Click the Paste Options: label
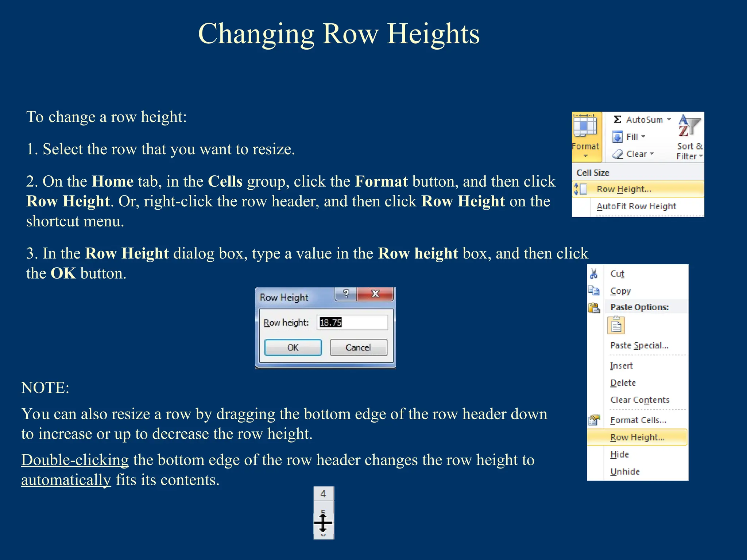 pos(639,307)
